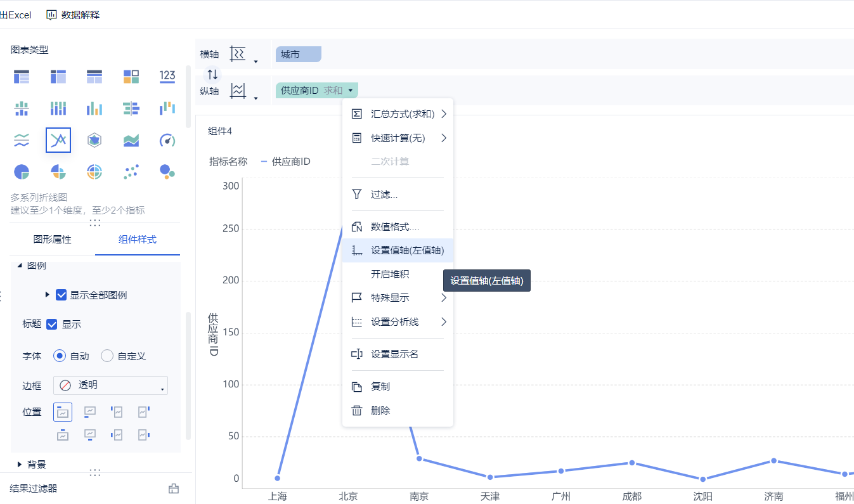Select the rose chart icon
Viewport: 854px width, 504px height.
pos(58,171)
